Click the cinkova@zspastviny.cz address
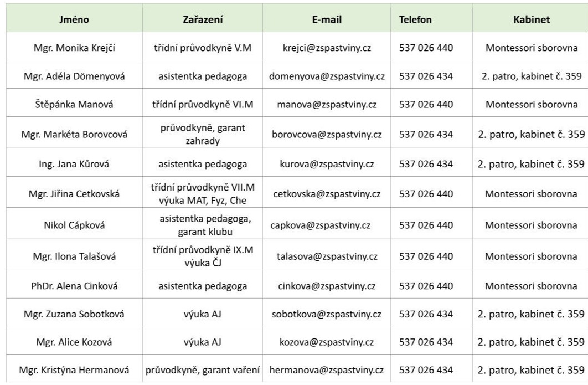 coord(327,286)
